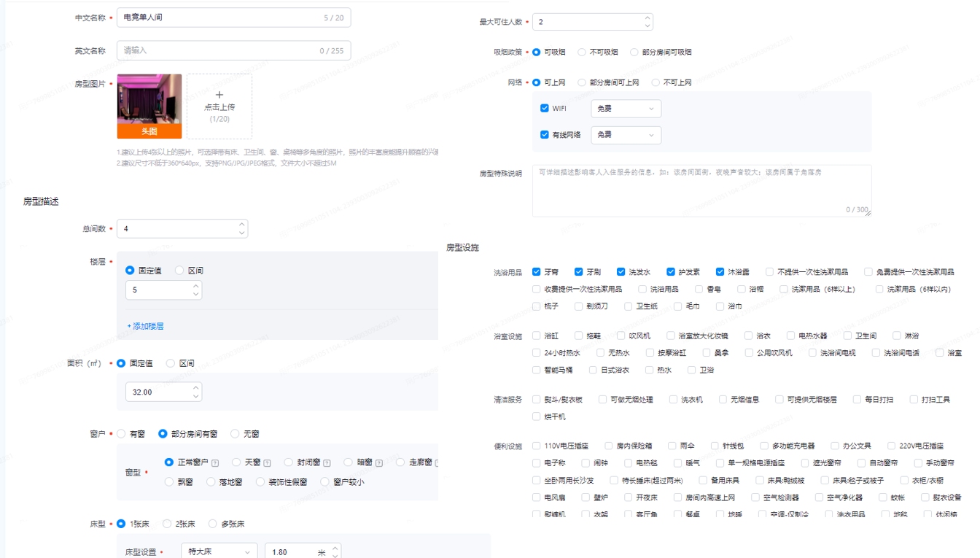Check the 不提供一次性洗漱用品 checkbox
Viewport: 980px width, 558px height.
click(x=770, y=272)
